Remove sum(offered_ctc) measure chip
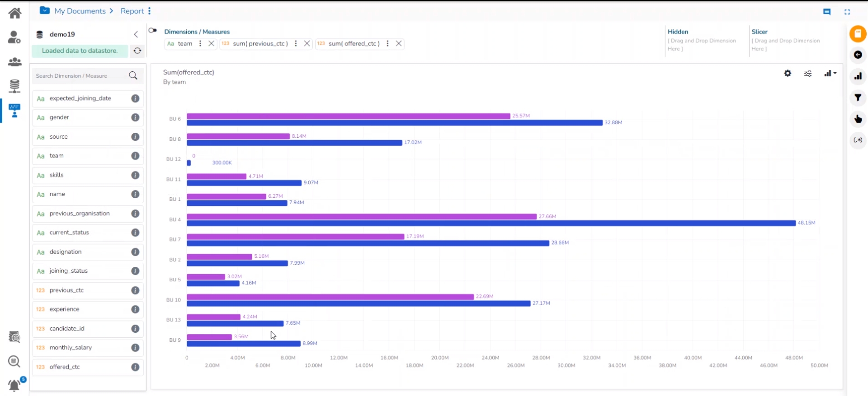The height and width of the screenshot is (396, 868). (x=399, y=43)
